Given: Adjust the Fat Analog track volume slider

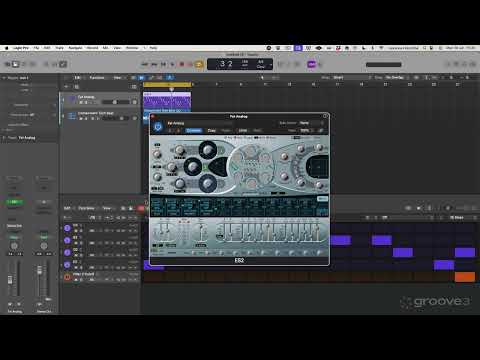Looking at the screenshot, I should pos(115,102).
